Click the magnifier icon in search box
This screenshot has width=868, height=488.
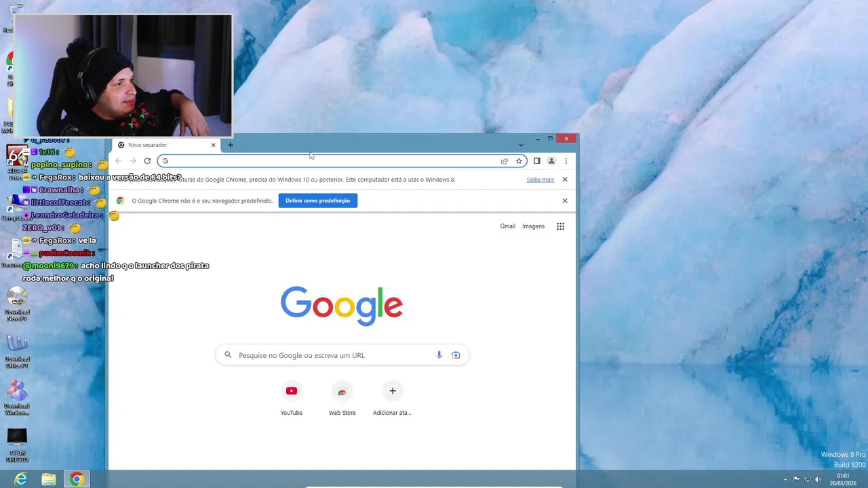pos(228,354)
